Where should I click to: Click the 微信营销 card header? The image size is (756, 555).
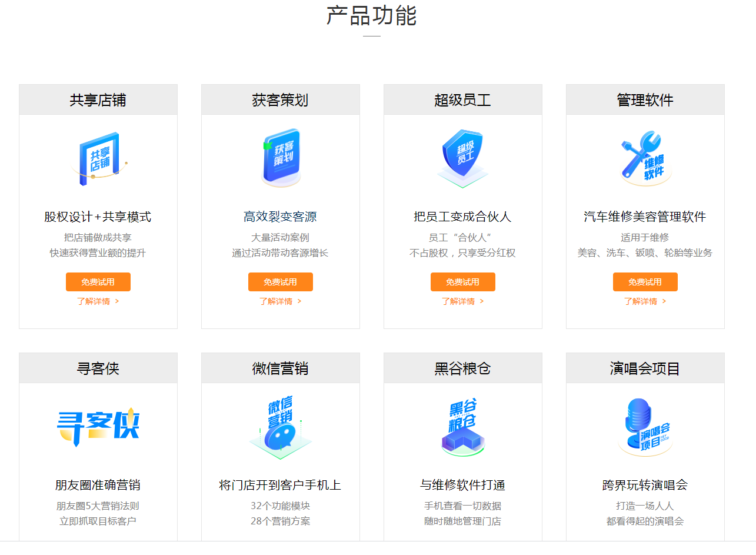click(x=281, y=368)
